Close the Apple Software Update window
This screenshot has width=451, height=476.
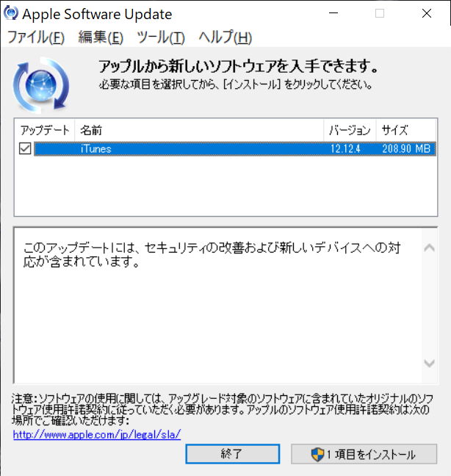pos(427,13)
